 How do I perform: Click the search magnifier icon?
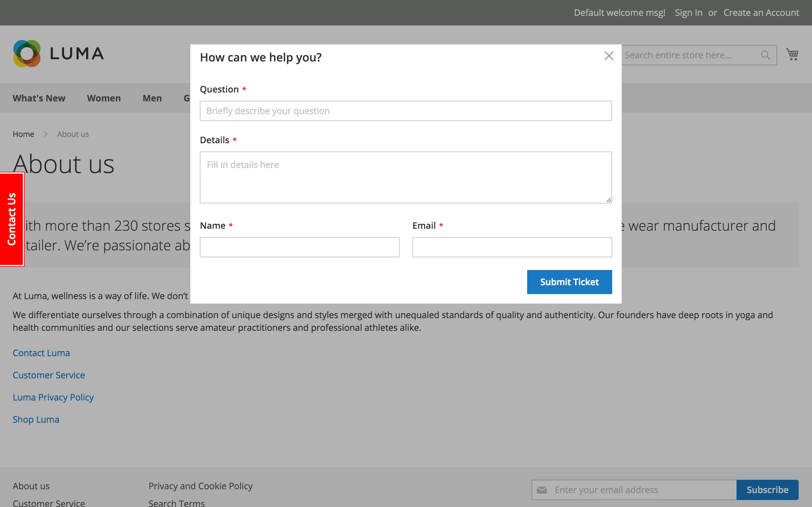point(765,55)
